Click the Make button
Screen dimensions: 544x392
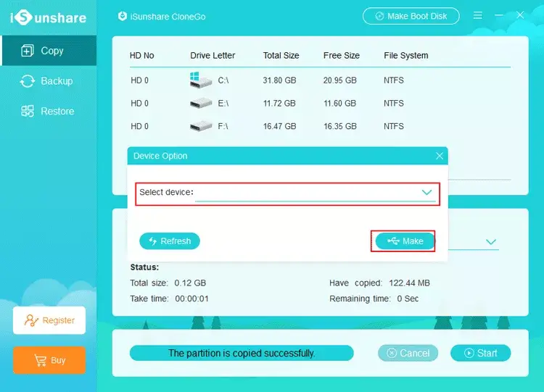(x=405, y=241)
